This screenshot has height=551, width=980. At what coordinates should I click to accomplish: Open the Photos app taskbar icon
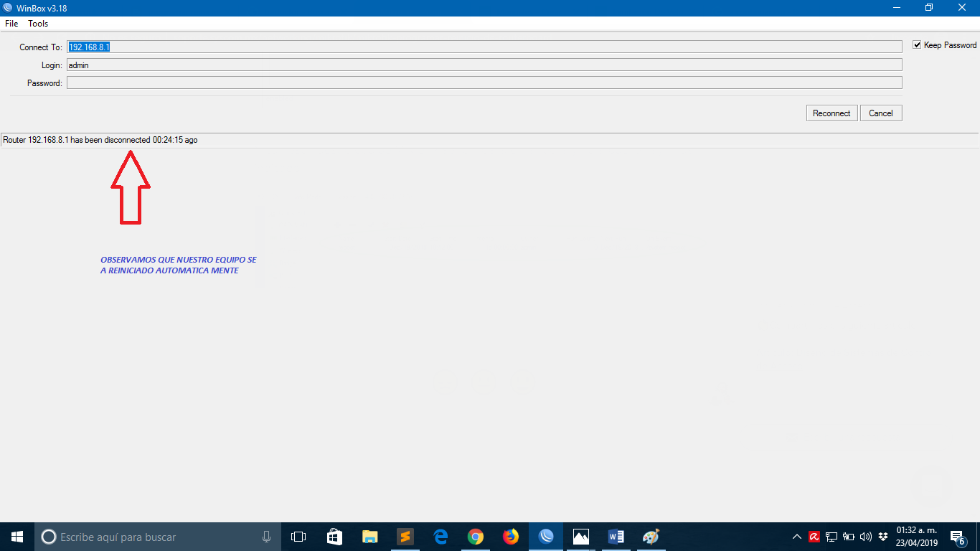coord(580,537)
